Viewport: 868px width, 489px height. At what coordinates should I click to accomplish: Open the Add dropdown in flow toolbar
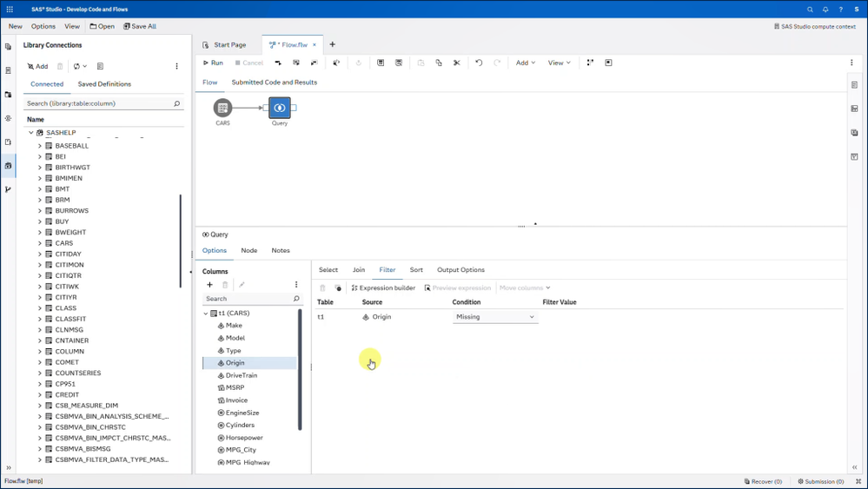(526, 63)
